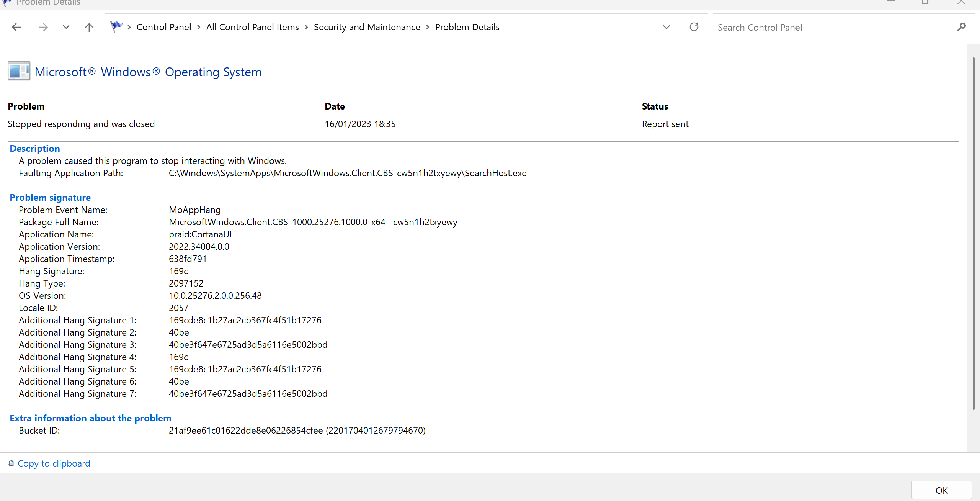Image resolution: width=980 pixels, height=501 pixels.
Task: Click the dropdown arrow in address bar
Action: click(x=666, y=27)
